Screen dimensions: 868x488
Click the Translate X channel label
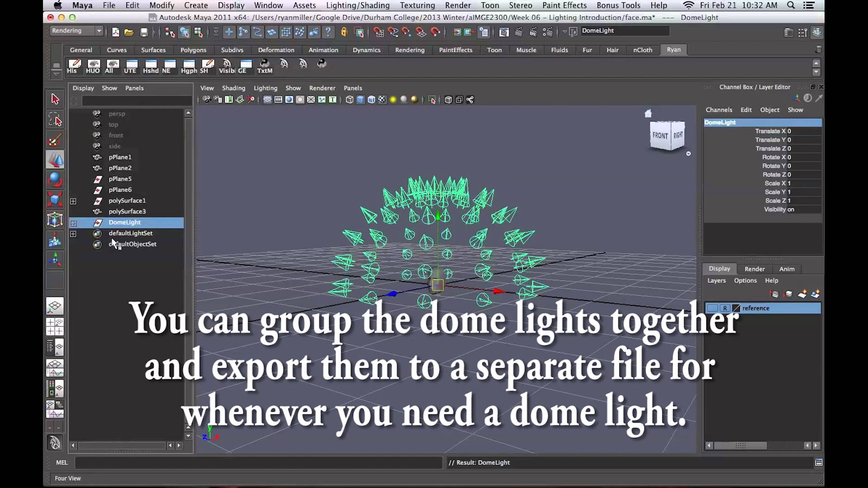[x=770, y=131]
